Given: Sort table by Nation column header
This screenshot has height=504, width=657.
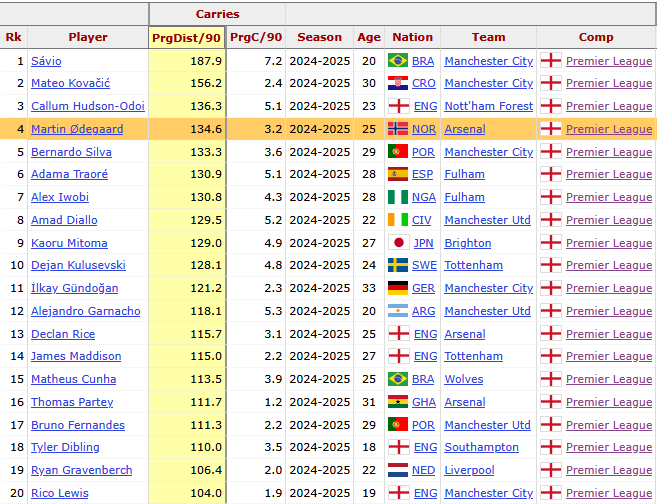Looking at the screenshot, I should click(x=412, y=37).
